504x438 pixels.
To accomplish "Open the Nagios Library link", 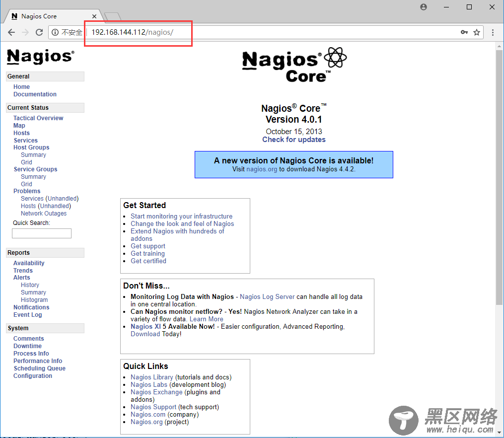I will point(152,377).
